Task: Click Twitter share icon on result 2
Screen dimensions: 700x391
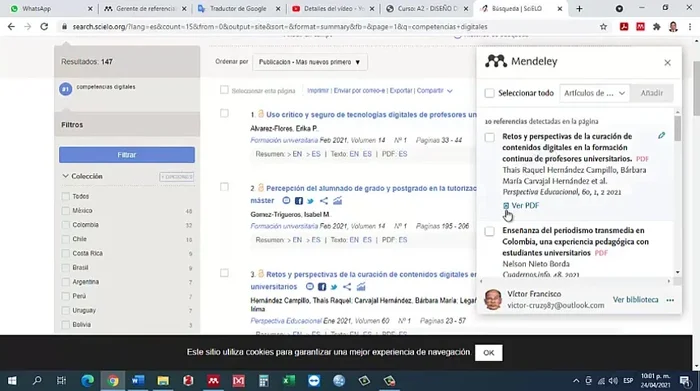Action: click(311, 201)
